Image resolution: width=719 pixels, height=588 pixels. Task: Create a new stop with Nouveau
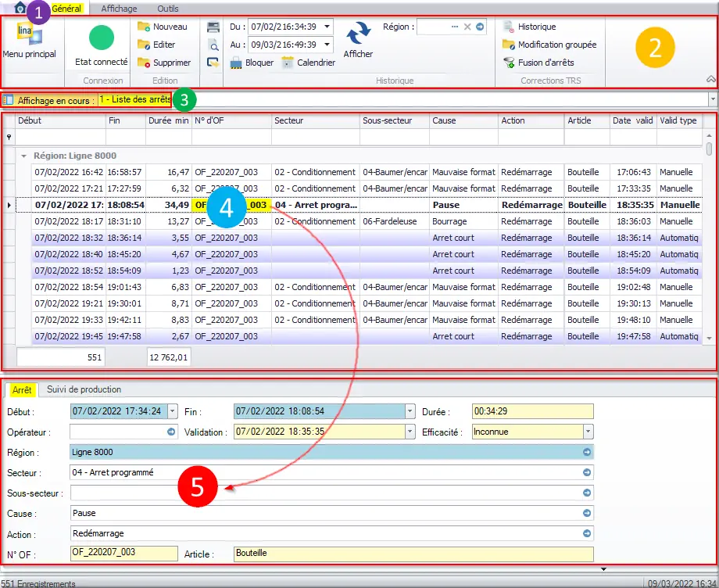tap(163, 27)
